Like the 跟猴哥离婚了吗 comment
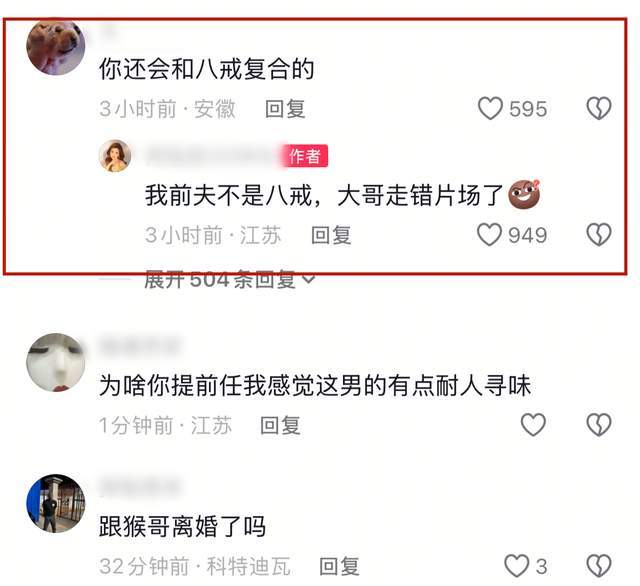Viewport: 640px width, 586px height. (516, 566)
